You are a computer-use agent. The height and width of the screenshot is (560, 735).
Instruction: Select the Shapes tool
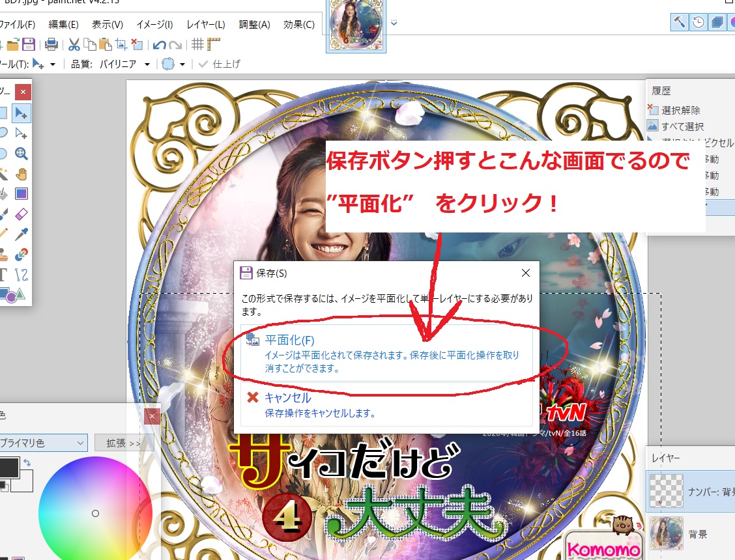coord(13,295)
